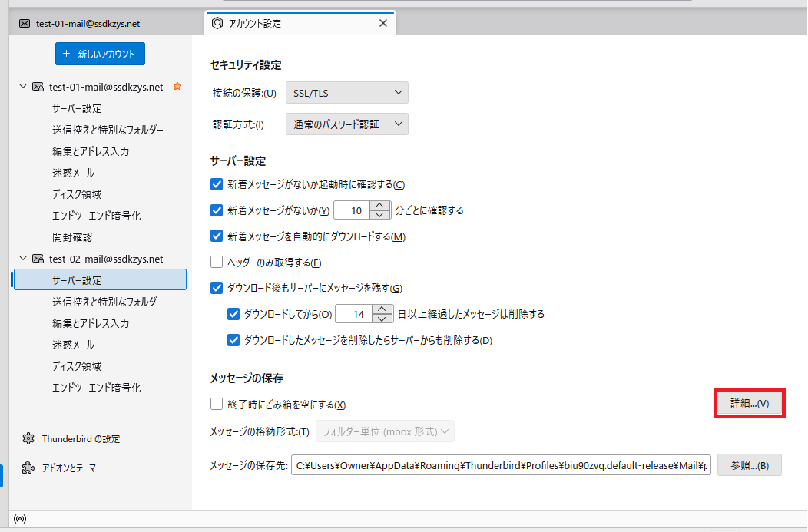Select 迷惑メール under test-02-mail account

point(74,345)
